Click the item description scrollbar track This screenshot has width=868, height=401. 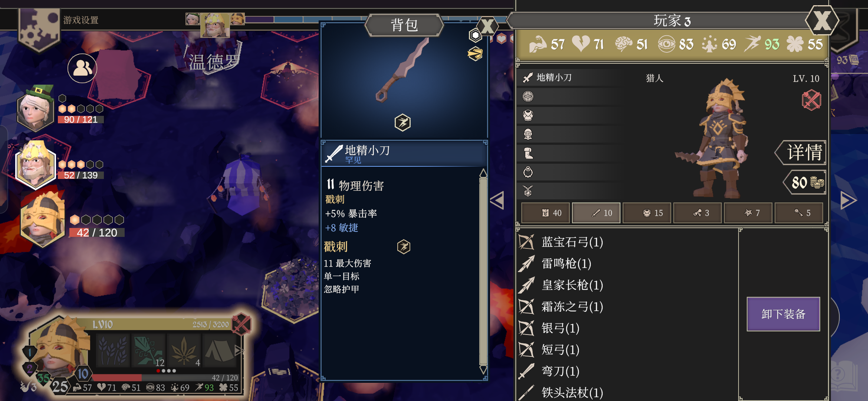click(483, 271)
